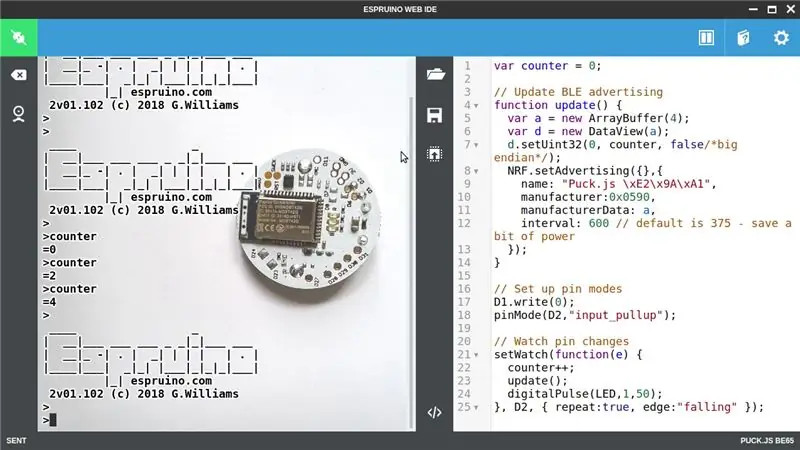Click the '// Watch pin changes' comment
The height and width of the screenshot is (450, 800).
click(561, 341)
